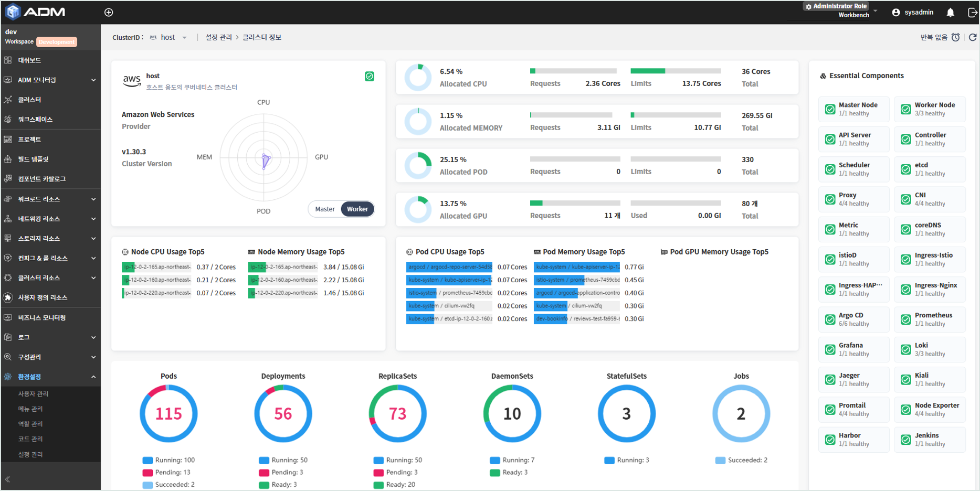The image size is (980, 491).
Task: Open the Jenkins component card
Action: point(930,440)
